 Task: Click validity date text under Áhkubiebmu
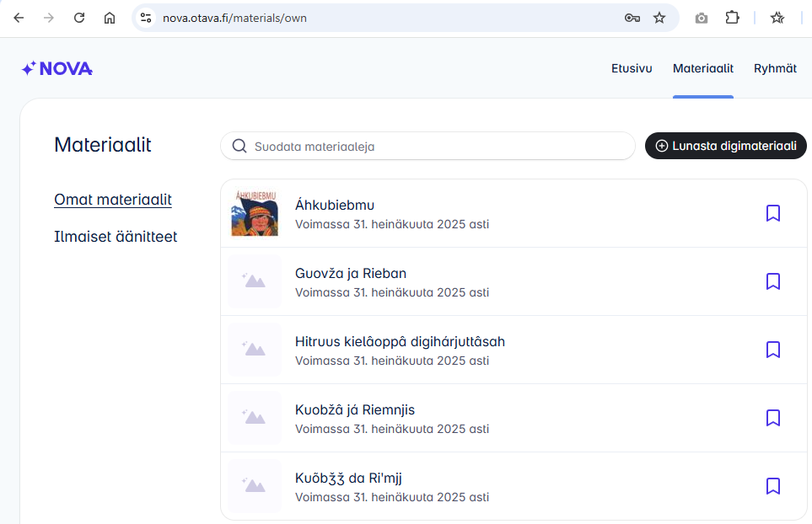392,224
